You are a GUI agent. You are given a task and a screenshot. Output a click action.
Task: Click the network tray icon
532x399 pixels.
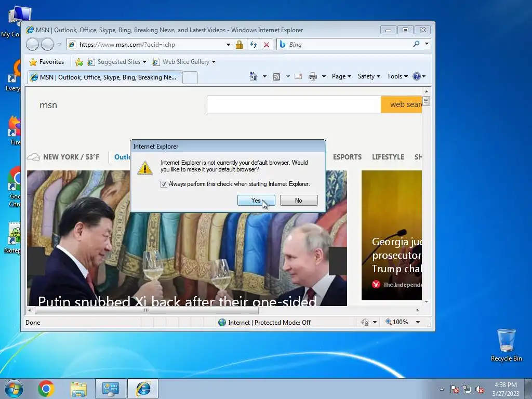click(467, 389)
